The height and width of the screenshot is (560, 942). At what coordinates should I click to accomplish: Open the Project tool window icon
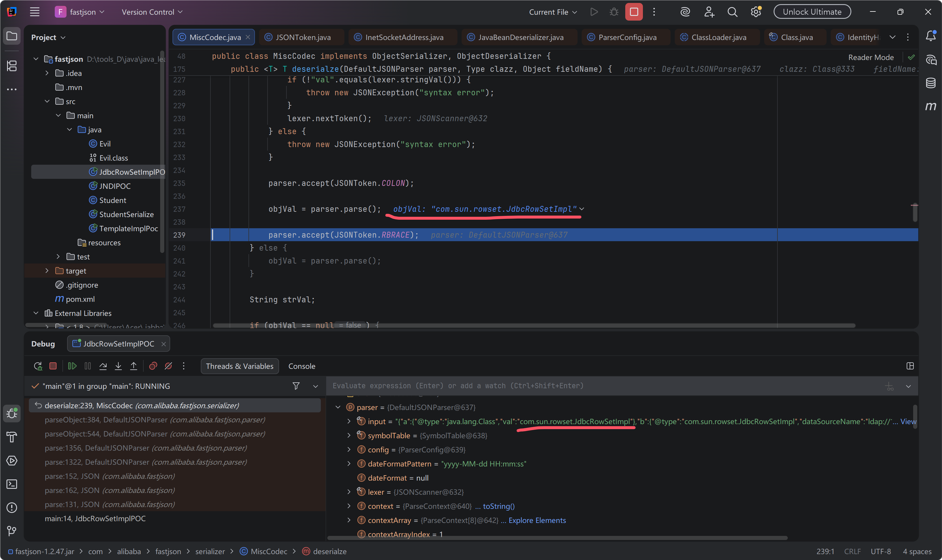pyautogui.click(x=12, y=36)
